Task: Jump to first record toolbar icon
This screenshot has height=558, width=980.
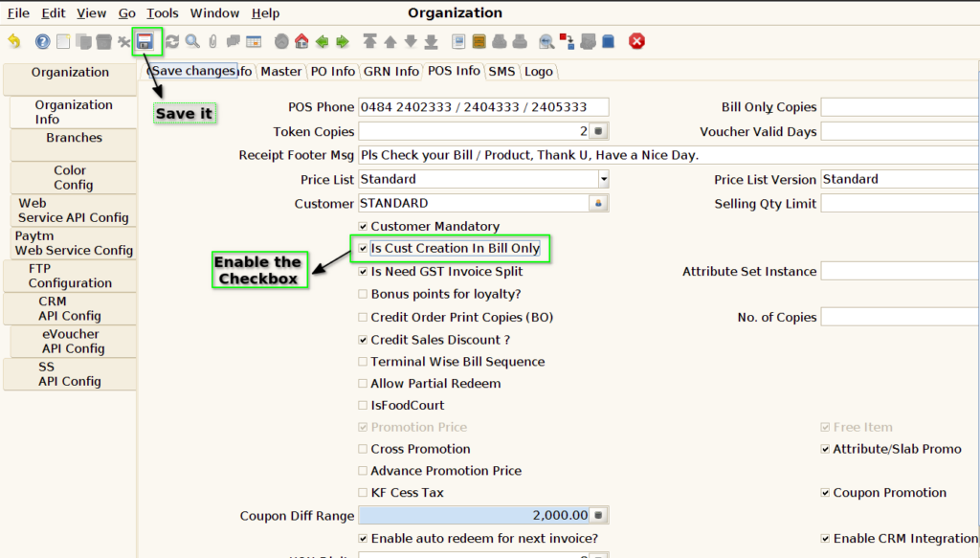Action: coord(370,42)
